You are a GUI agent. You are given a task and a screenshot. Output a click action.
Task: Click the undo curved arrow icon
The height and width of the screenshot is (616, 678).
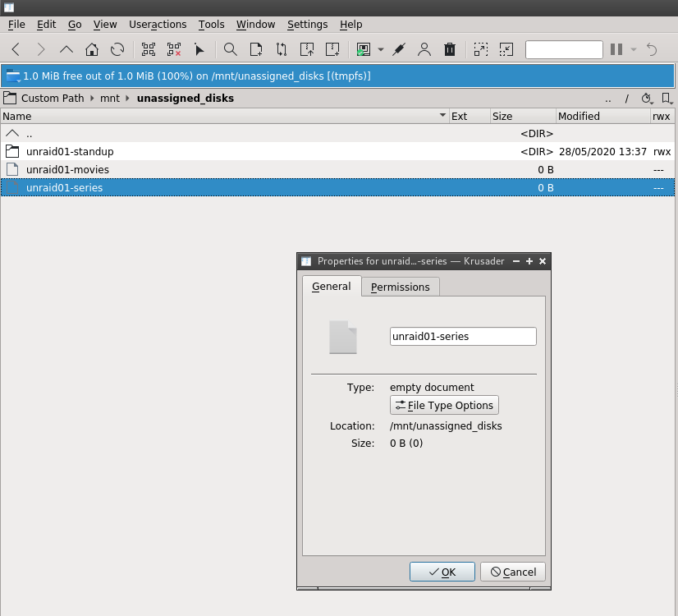point(652,49)
